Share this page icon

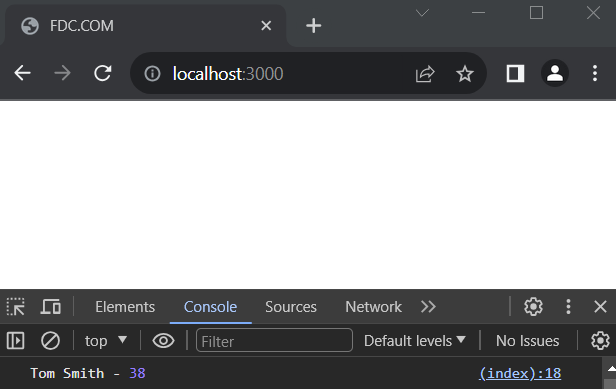[x=425, y=73]
